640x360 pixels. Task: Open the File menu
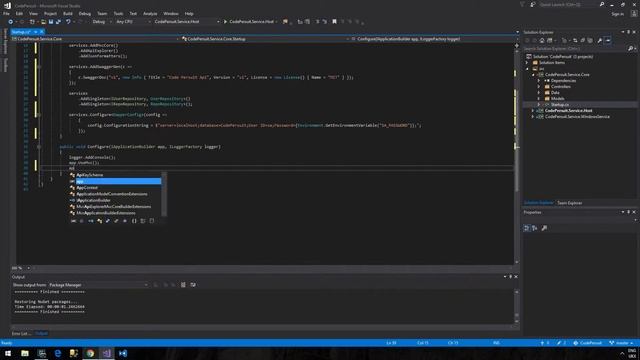coord(6,13)
